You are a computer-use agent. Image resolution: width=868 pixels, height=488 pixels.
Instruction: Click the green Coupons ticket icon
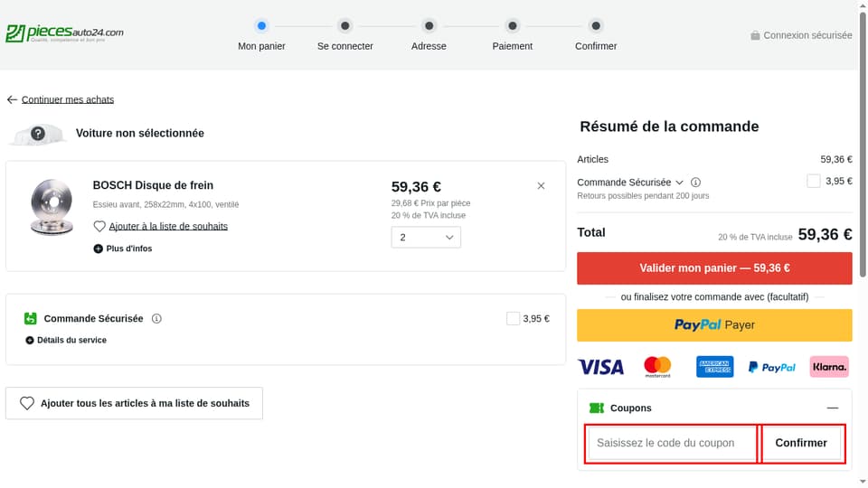point(597,408)
